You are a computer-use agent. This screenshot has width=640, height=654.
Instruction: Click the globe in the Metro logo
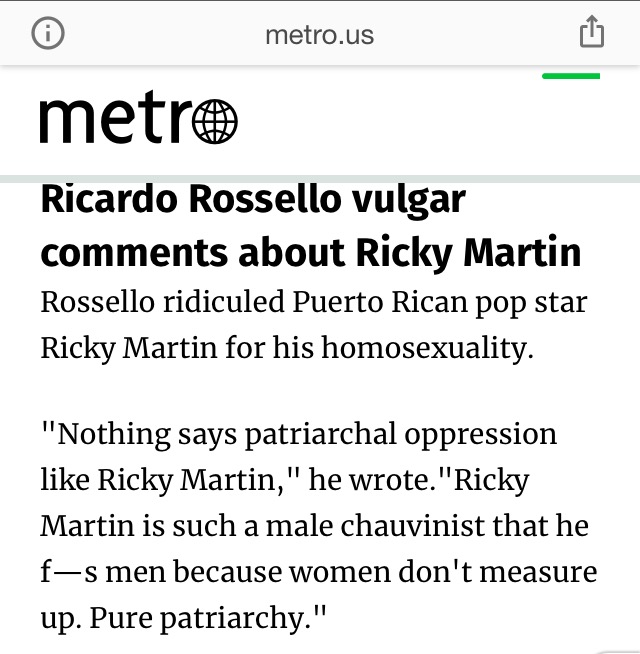pos(215,122)
